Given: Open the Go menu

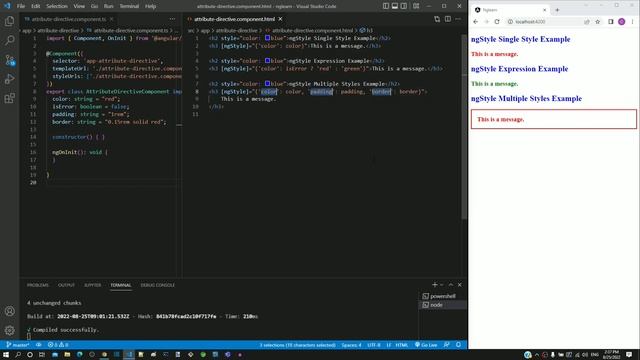Looking at the screenshot, I should [x=94, y=6].
